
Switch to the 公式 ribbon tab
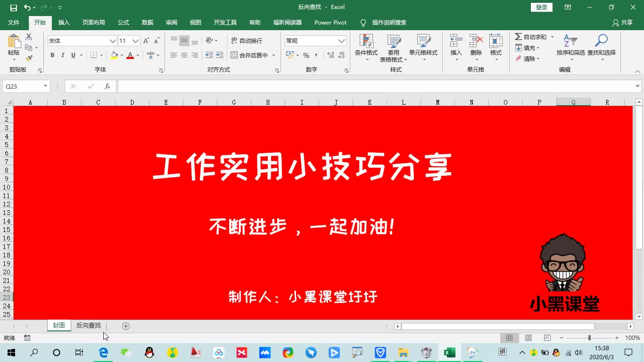click(123, 22)
